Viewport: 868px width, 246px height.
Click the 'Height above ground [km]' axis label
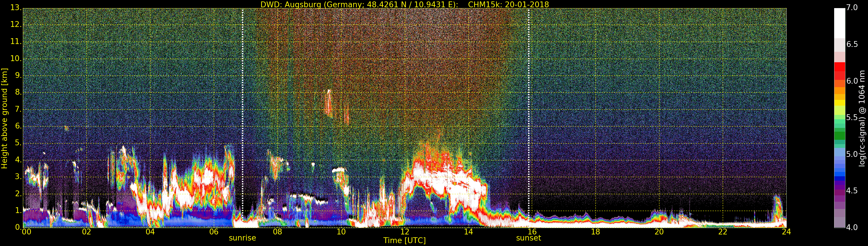(4, 118)
